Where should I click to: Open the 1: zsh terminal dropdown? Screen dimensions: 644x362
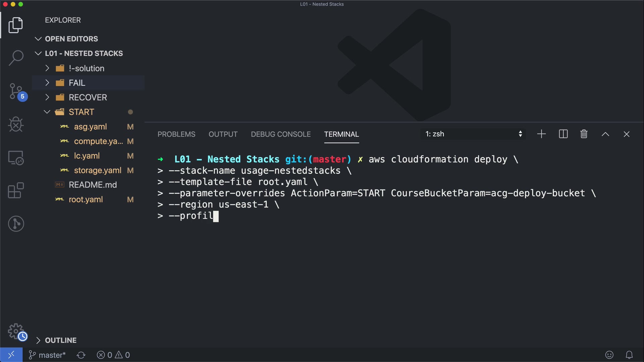[473, 134]
